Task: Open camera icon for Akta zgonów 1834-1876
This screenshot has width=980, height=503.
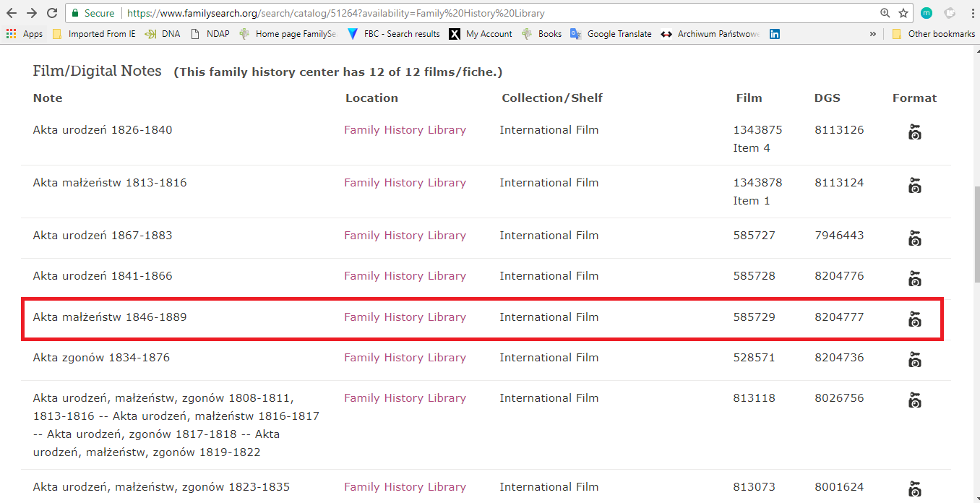Action: (x=914, y=359)
